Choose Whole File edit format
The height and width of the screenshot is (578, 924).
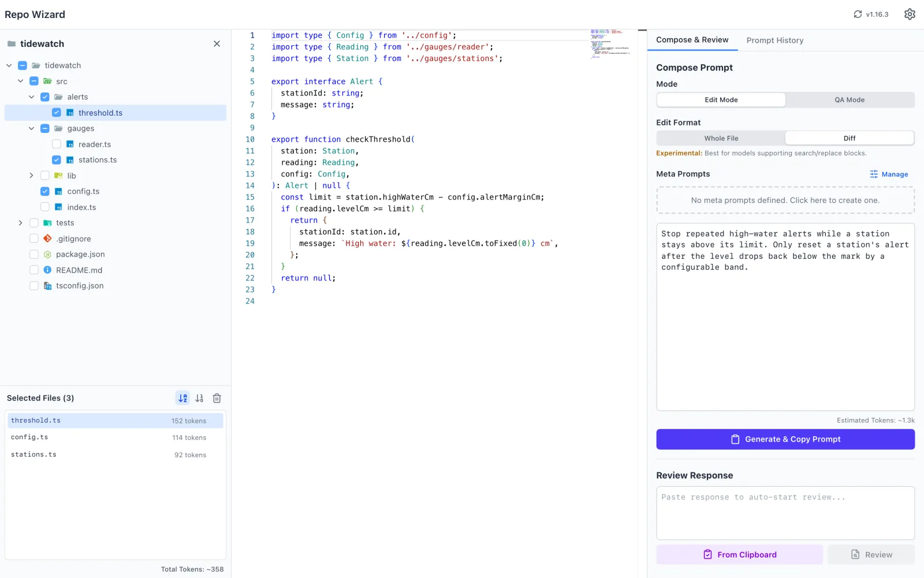click(x=721, y=138)
